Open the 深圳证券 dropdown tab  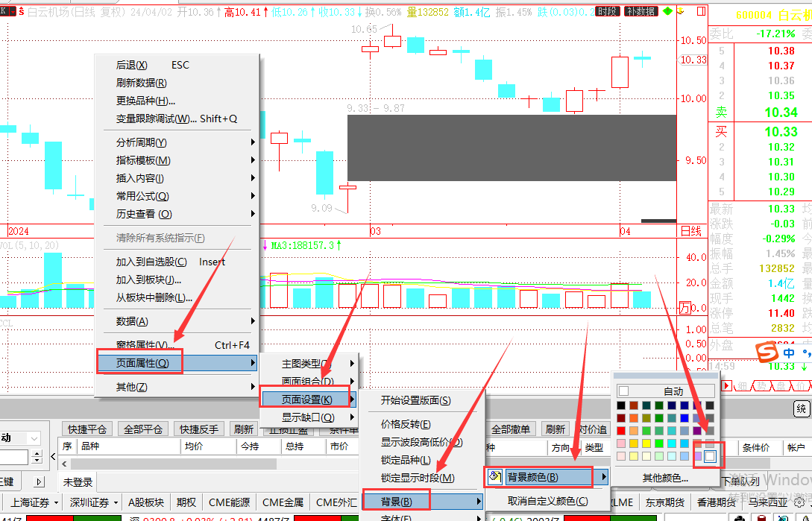tap(94, 502)
